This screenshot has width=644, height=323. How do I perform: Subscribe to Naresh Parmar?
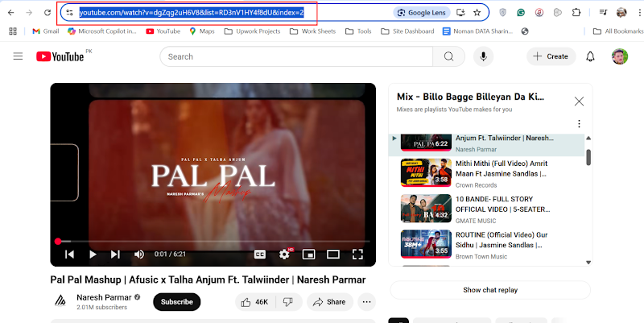click(177, 301)
